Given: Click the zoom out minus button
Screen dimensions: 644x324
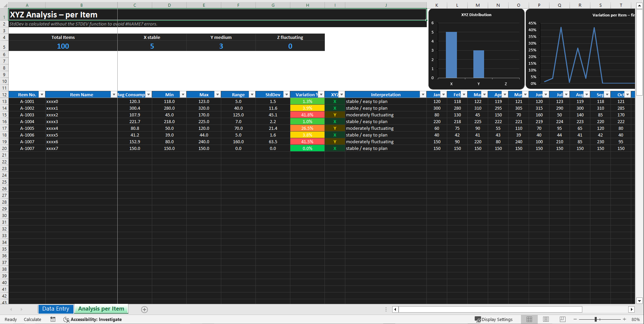Looking at the screenshot, I should 575,319.
